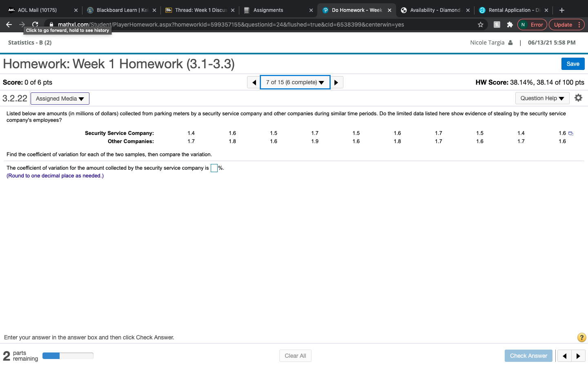Open Assigned Media dropdown
Screen dimensions: 588x368
[60, 99]
